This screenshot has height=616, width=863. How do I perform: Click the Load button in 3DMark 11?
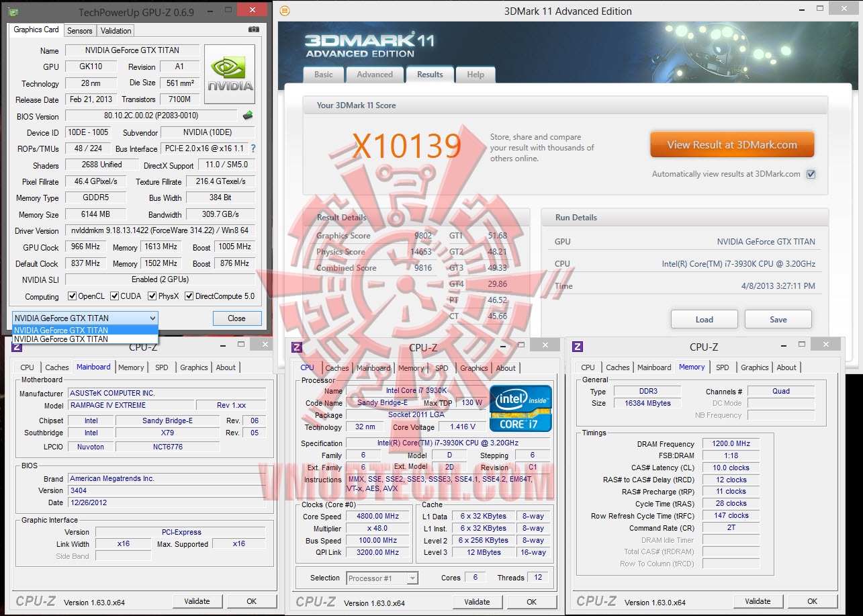(x=705, y=320)
